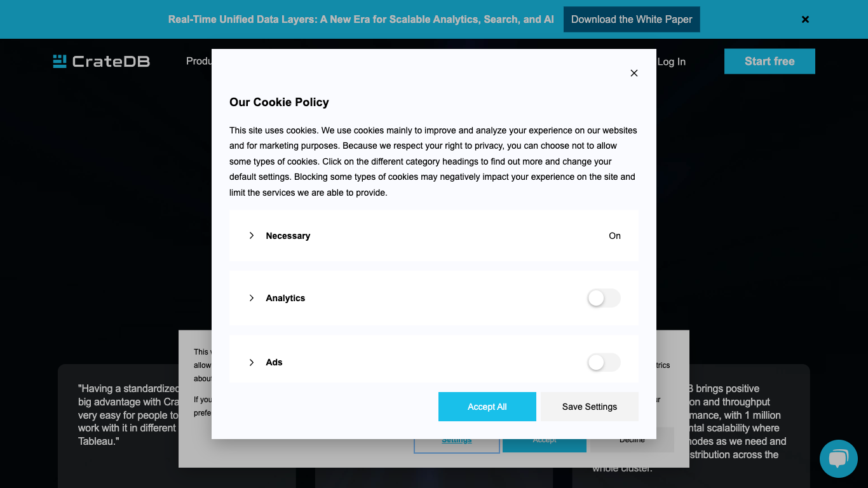868x488 pixels.
Task: Enable the Analytics cookies toggle
Action: (x=604, y=298)
